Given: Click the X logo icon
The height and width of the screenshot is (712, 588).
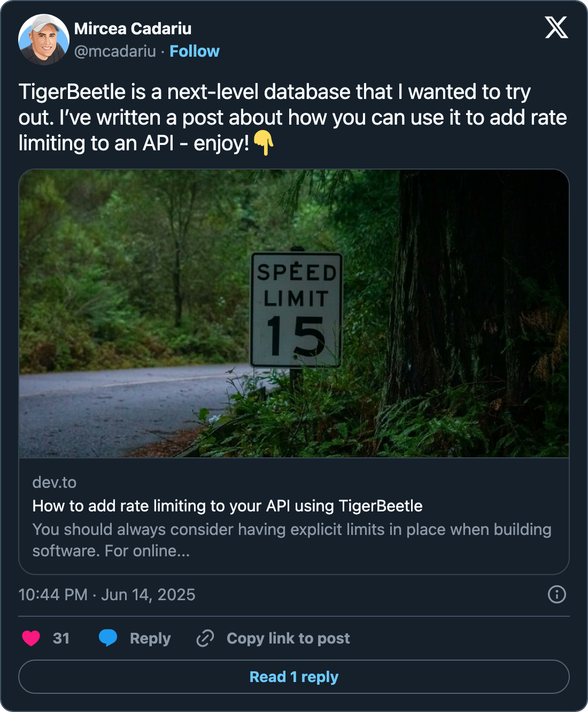Looking at the screenshot, I should [556, 27].
